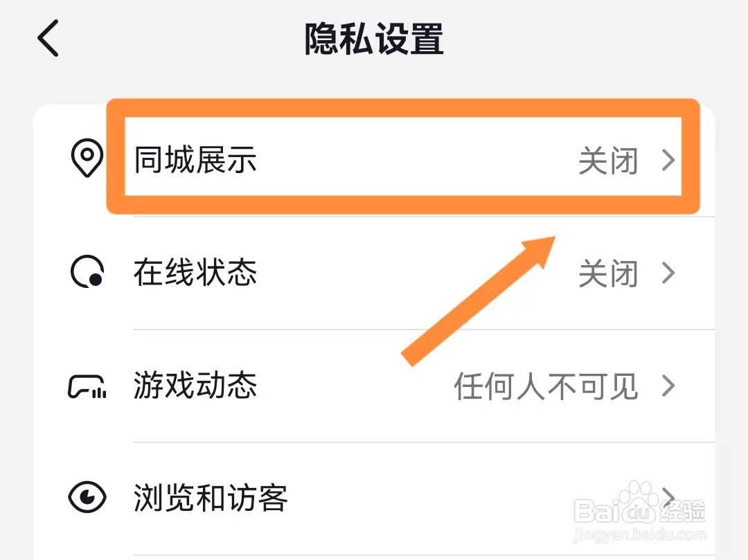Viewport: 748px width, 560px height.
Task: Change 在线状态 value 关闭
Action: click(607, 274)
